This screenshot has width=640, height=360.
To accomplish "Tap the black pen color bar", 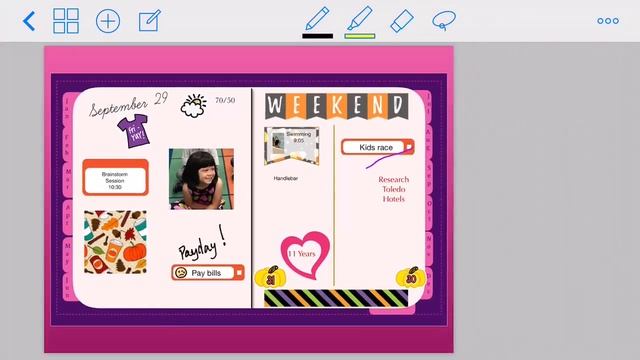I will [318, 36].
